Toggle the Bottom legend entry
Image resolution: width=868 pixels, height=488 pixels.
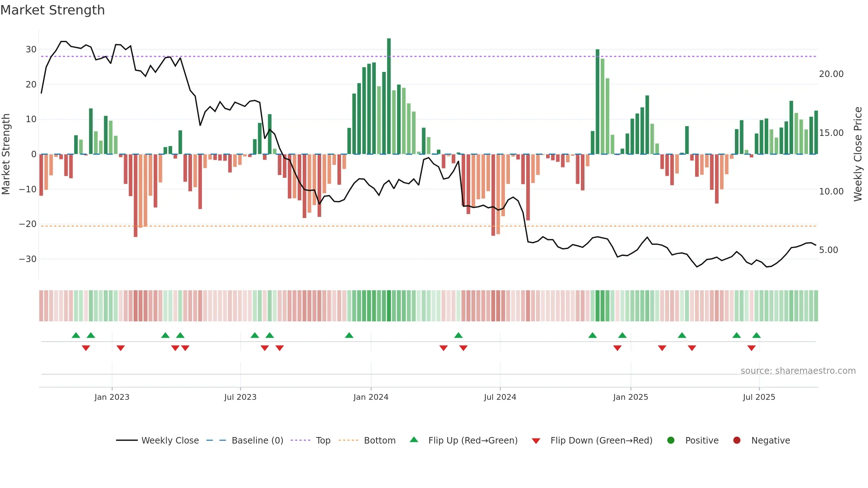367,440
